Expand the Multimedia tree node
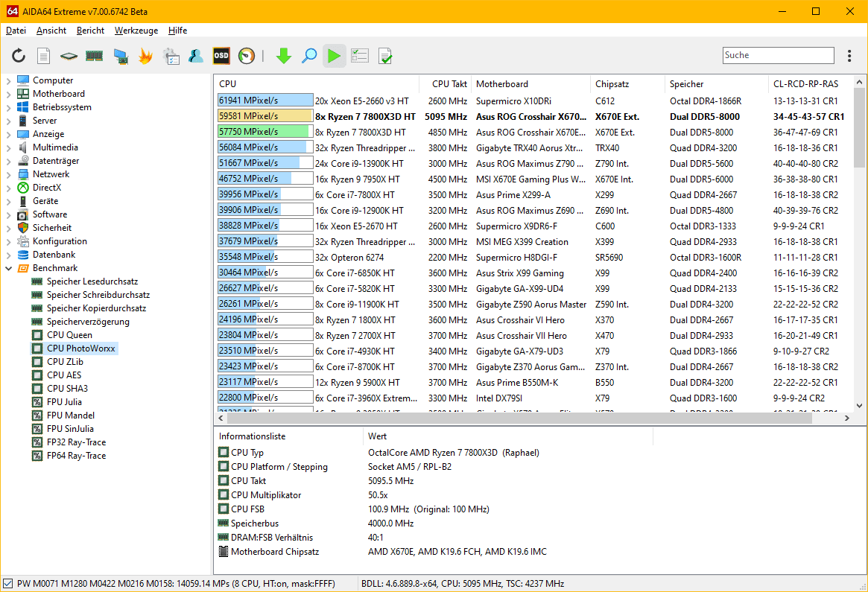The height and width of the screenshot is (592, 868). click(9, 147)
